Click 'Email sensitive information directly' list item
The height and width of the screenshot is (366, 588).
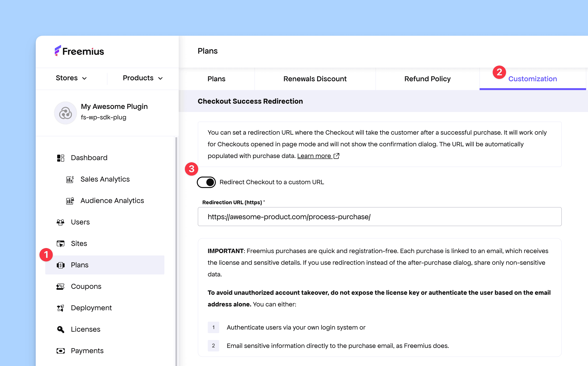tap(338, 346)
